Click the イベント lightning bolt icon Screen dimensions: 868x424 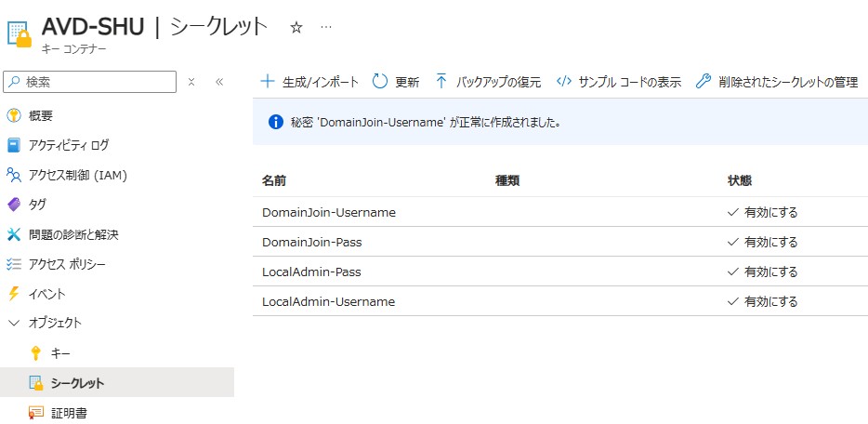tap(14, 294)
